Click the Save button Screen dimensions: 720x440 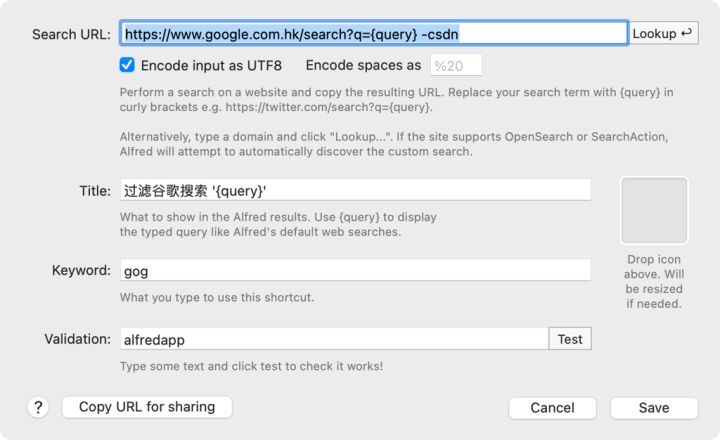pyautogui.click(x=654, y=408)
